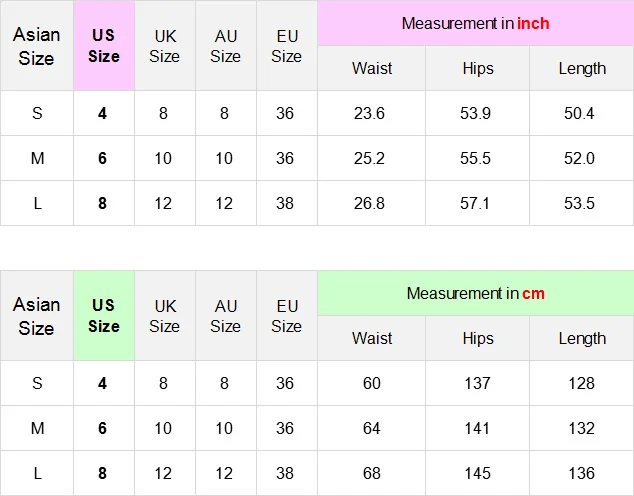Click length value 136 in cm table
634x496 pixels.
581,473
